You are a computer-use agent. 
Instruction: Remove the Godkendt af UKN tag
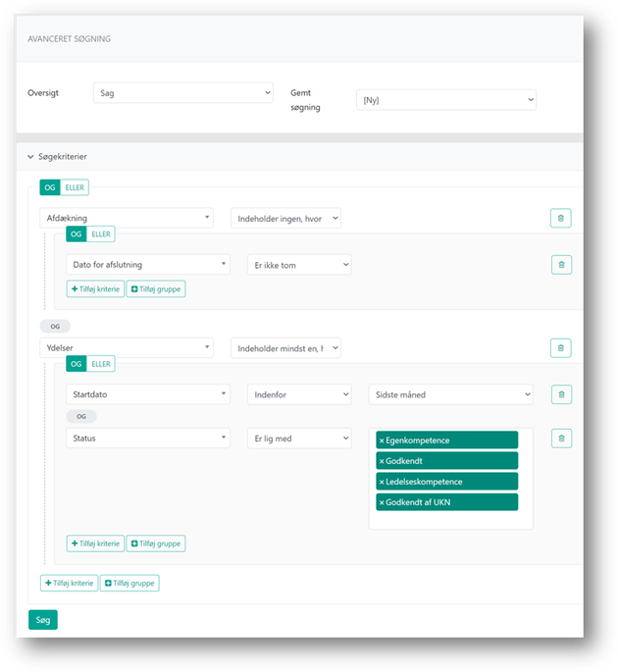[x=382, y=502]
